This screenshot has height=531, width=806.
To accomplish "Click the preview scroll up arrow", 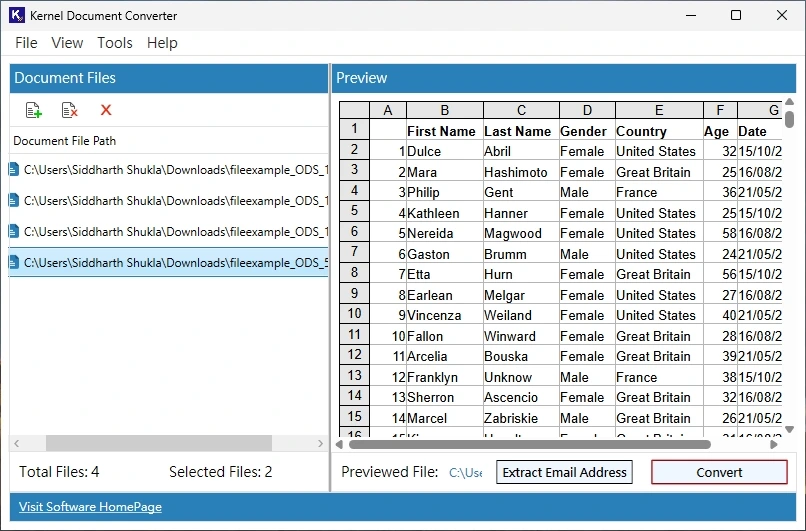I will 790,102.
